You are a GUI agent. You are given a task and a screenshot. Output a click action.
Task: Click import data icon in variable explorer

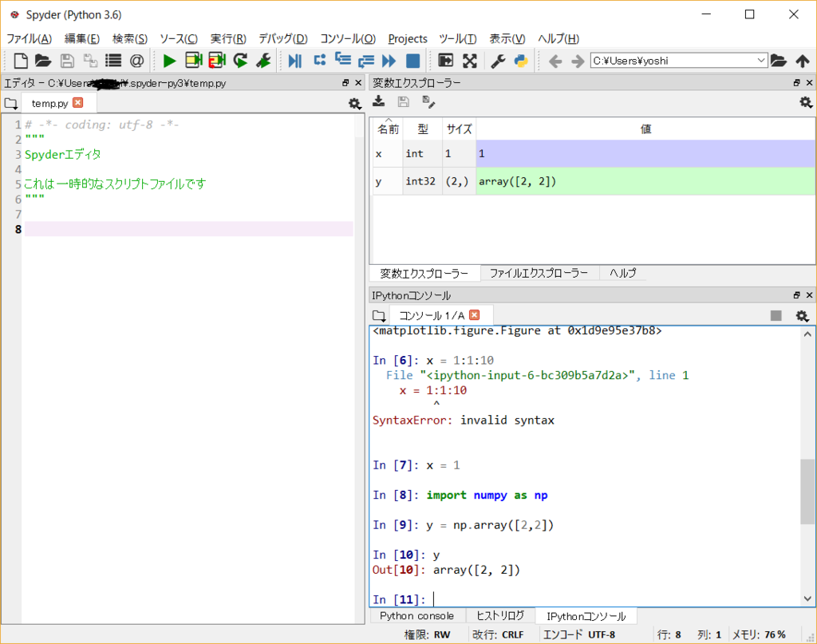coord(379,101)
